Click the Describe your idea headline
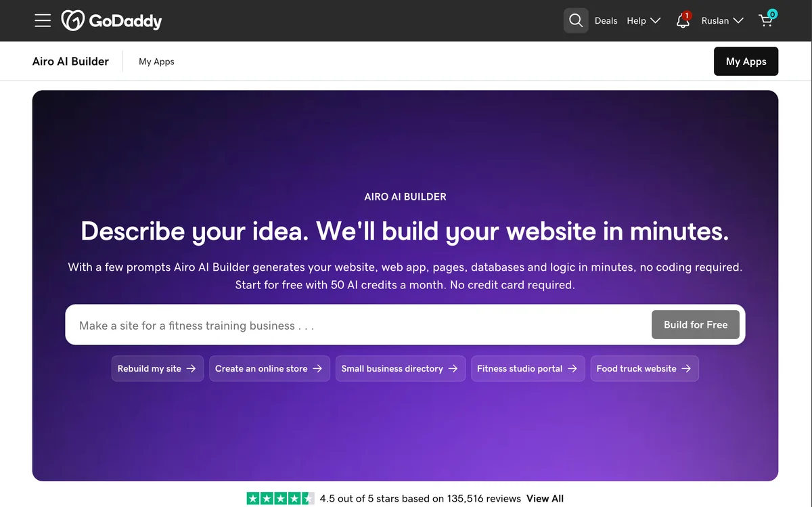812x507 pixels. coord(405,232)
